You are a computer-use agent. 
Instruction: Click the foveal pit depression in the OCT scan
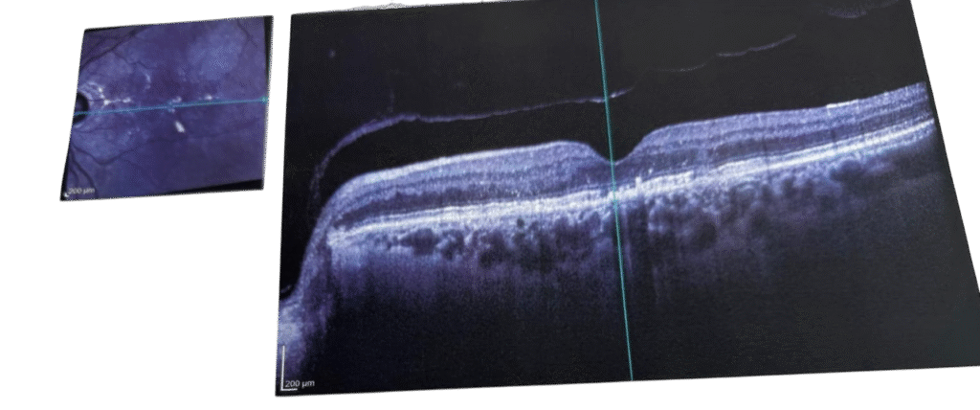click(612, 163)
